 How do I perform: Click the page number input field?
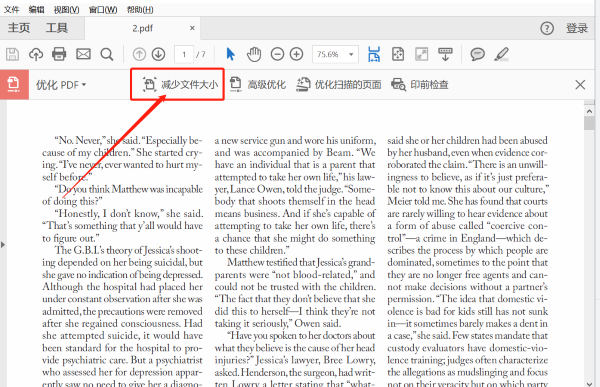(184, 54)
